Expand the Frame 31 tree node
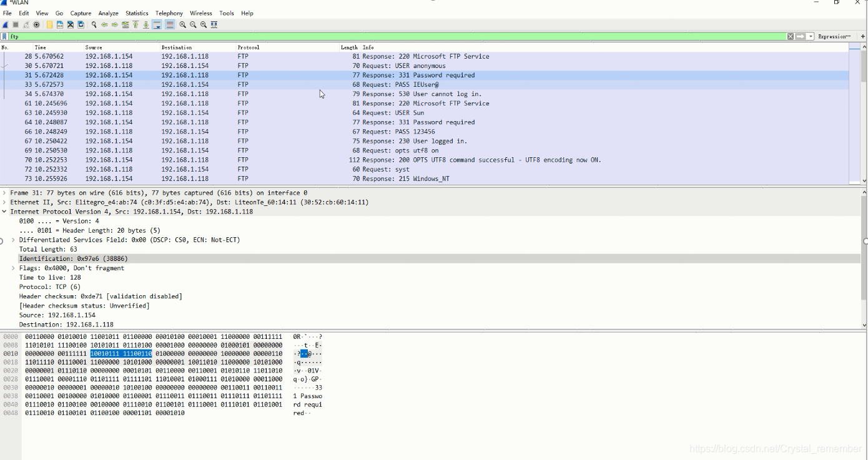Image resolution: width=868 pixels, height=460 pixels. (4, 193)
